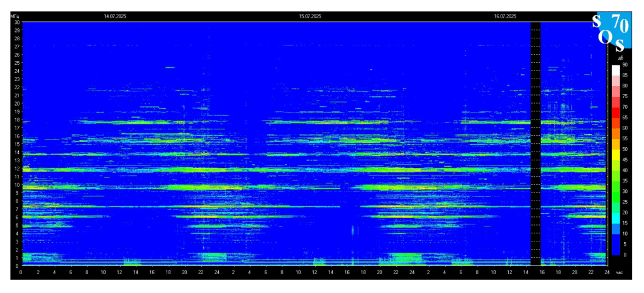644x293 pixels.
Task: Pick the yellow 50 dB color scale segment
Action: pos(616,154)
